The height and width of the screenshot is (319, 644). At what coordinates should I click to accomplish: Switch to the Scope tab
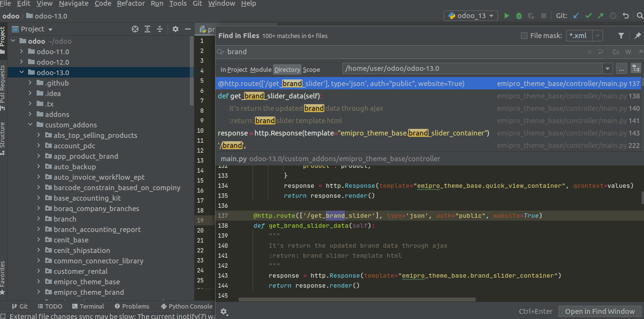311,69
